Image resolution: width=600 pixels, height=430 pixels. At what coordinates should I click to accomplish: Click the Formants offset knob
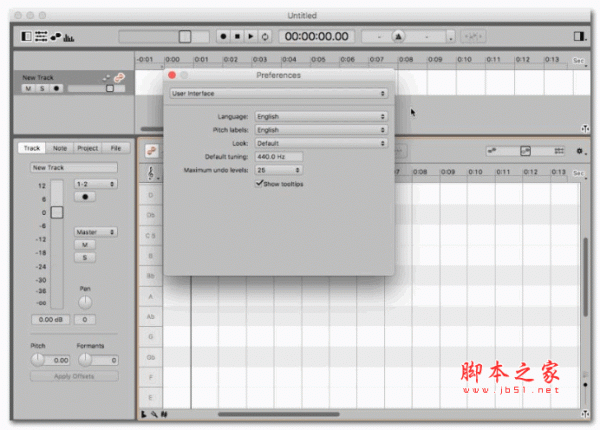click(x=85, y=360)
